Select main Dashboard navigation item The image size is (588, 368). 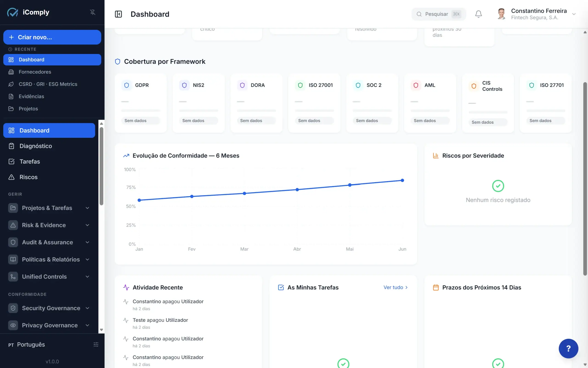pyautogui.click(x=49, y=130)
